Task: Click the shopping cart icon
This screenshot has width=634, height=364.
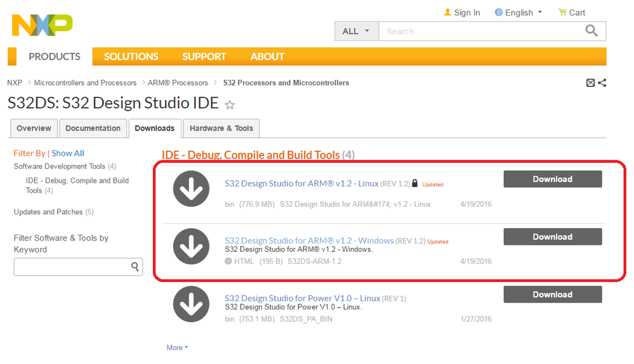Action: [x=562, y=12]
